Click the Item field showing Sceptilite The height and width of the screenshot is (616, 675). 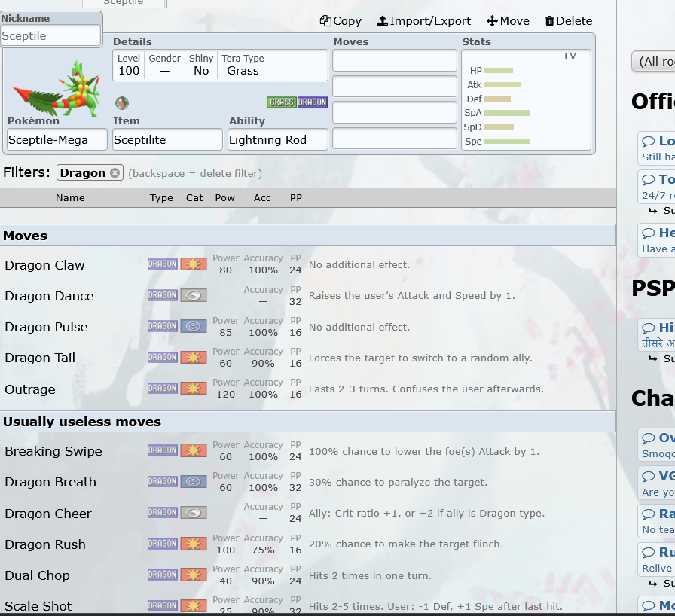tap(167, 140)
